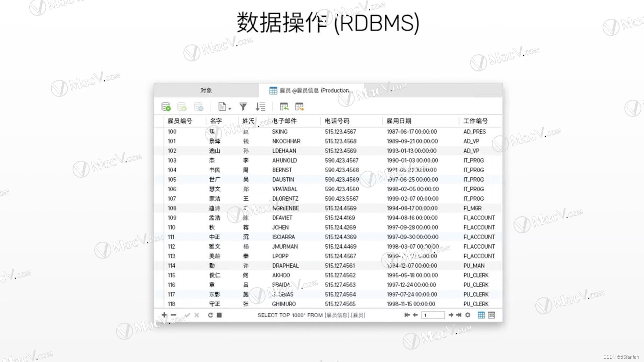This screenshot has height=362, width=644.
Task: Refresh the table data
Action: [210, 315]
